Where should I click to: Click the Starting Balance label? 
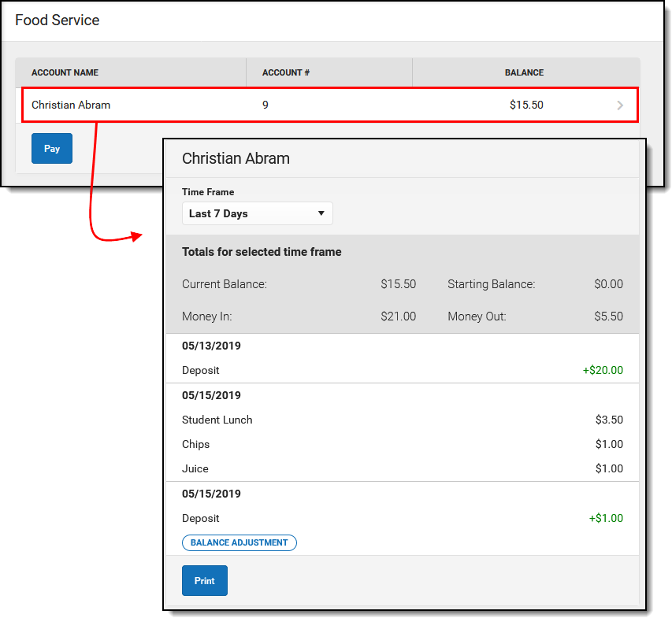491,284
